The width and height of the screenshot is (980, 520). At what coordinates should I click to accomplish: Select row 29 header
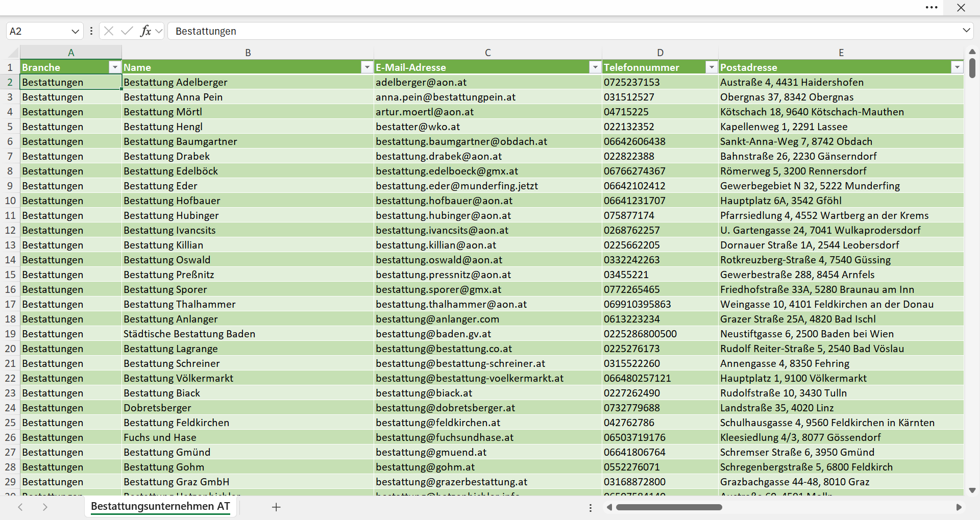[x=10, y=482]
